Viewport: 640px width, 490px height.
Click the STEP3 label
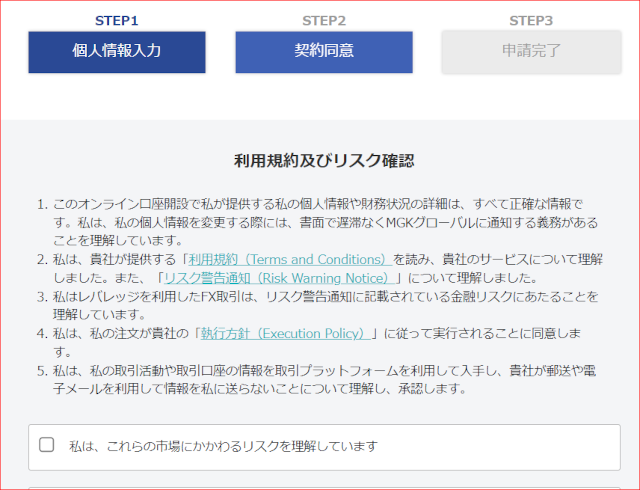(531, 20)
